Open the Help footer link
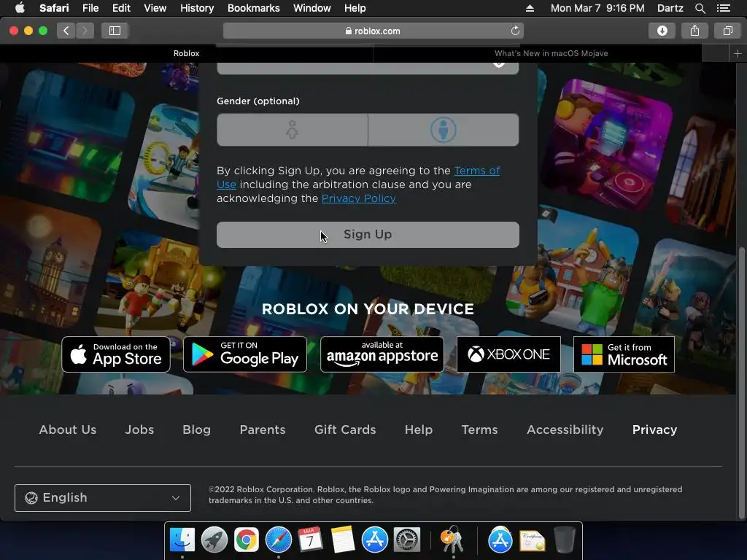 (x=419, y=430)
